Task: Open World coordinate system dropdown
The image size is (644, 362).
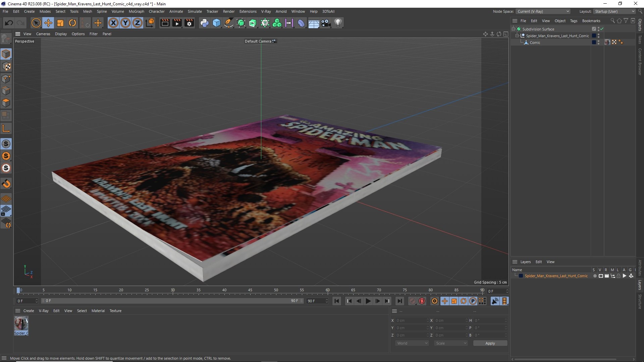Action: 412,343
